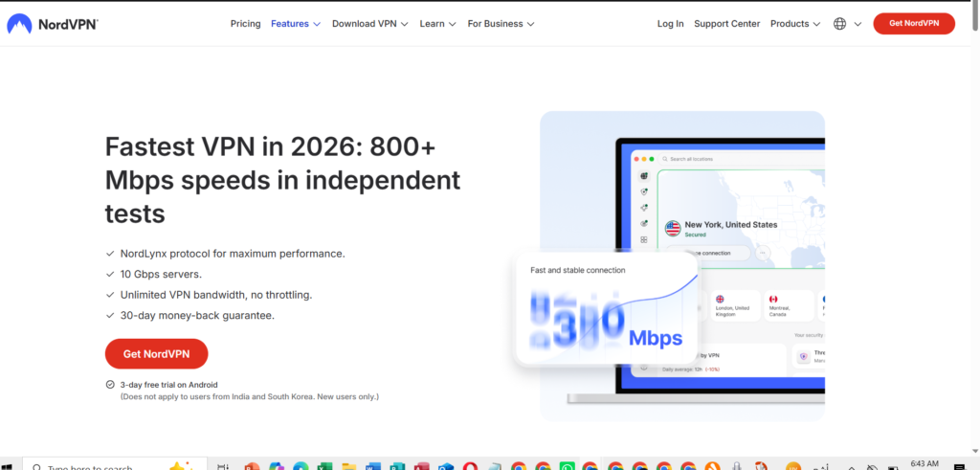Expand the Learn dropdown menu
Image resolution: width=980 pixels, height=470 pixels.
point(438,24)
